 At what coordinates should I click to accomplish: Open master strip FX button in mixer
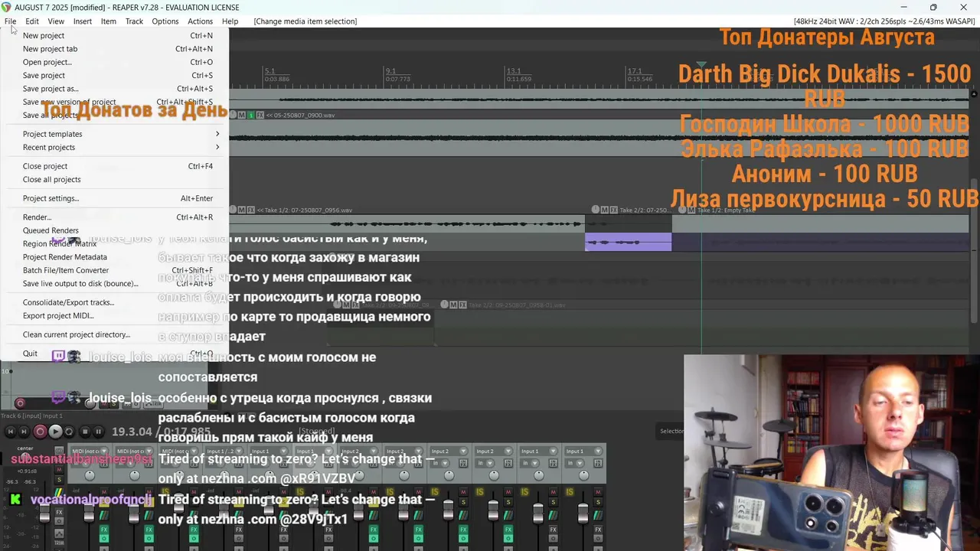(x=59, y=512)
